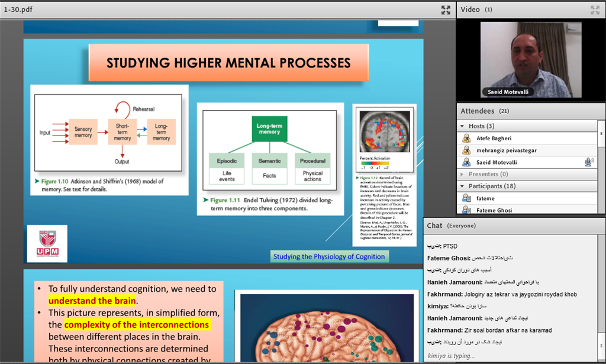Click Saeid Motevalli's microphone status icon
This screenshot has width=606, height=364.
589,162
